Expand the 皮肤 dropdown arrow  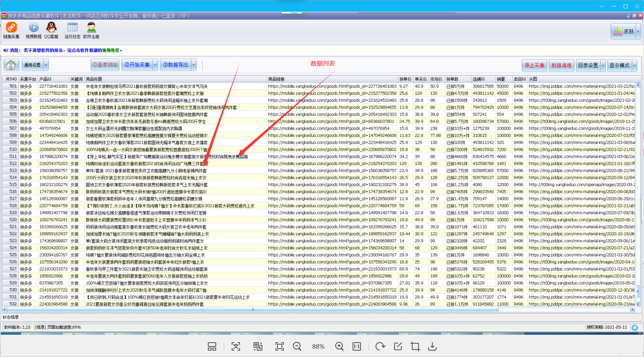pyautogui.click(x=638, y=31)
